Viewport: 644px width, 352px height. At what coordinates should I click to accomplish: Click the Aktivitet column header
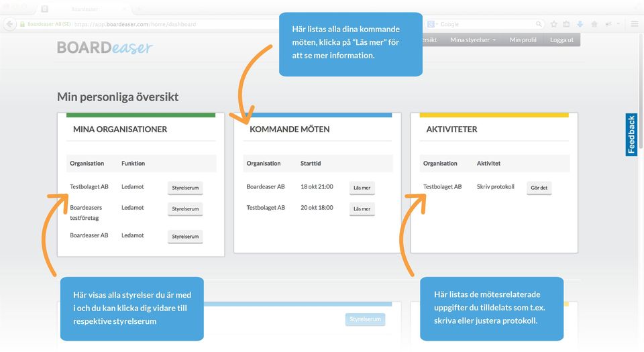point(488,164)
